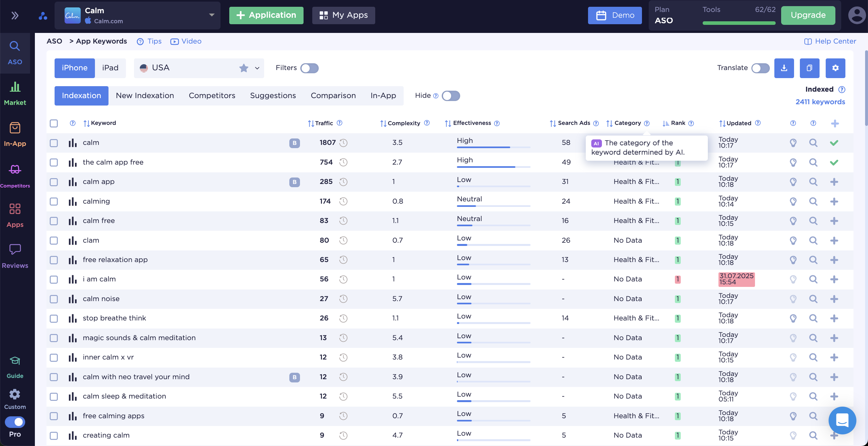Screen dimensions: 868x446
Task: Click Indexed help question icon
Action: pos(842,89)
